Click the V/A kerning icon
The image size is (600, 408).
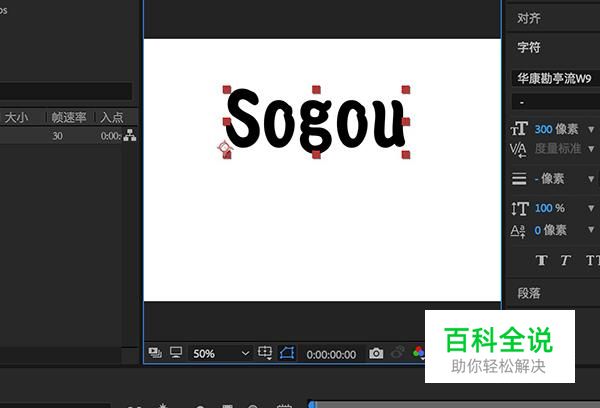click(x=518, y=149)
